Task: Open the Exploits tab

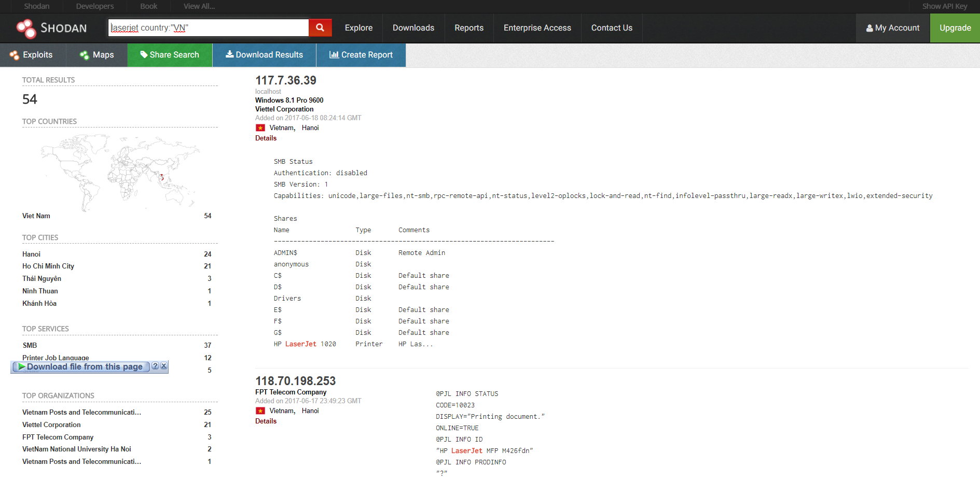Action: (x=33, y=55)
